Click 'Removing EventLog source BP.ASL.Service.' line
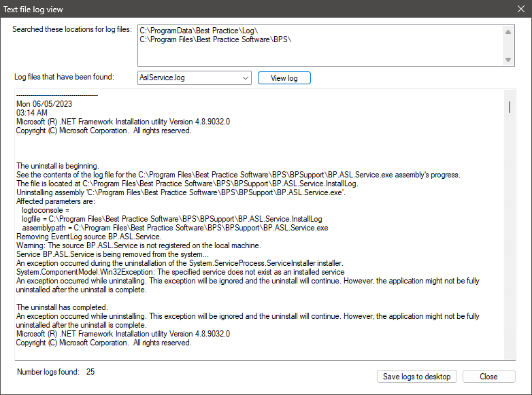Image resolution: width=532 pixels, height=395 pixels. tap(89, 237)
